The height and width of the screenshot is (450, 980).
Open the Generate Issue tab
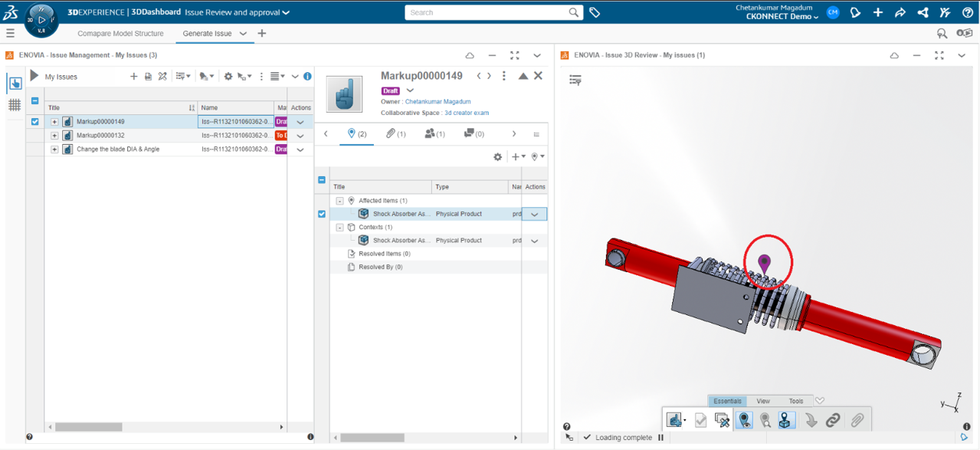pyautogui.click(x=207, y=34)
